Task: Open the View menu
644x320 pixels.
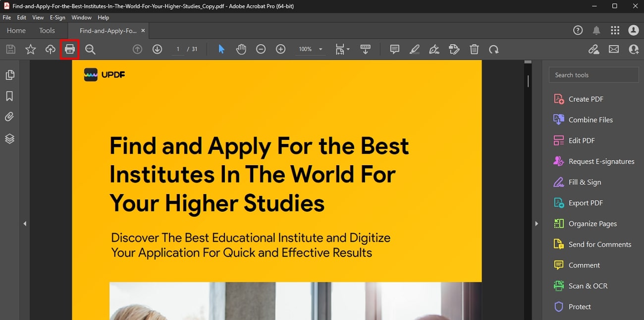Action: click(x=38, y=17)
